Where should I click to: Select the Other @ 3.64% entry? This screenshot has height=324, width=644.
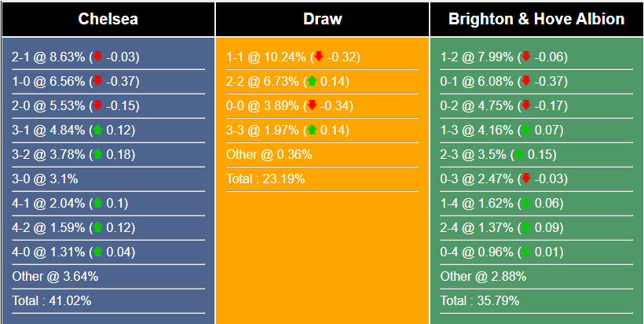[55, 276]
